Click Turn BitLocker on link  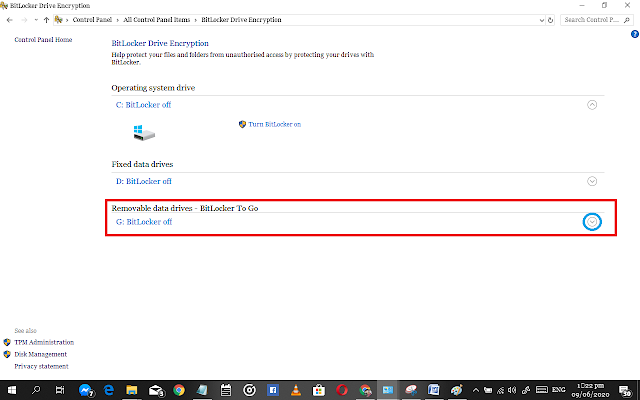point(274,124)
